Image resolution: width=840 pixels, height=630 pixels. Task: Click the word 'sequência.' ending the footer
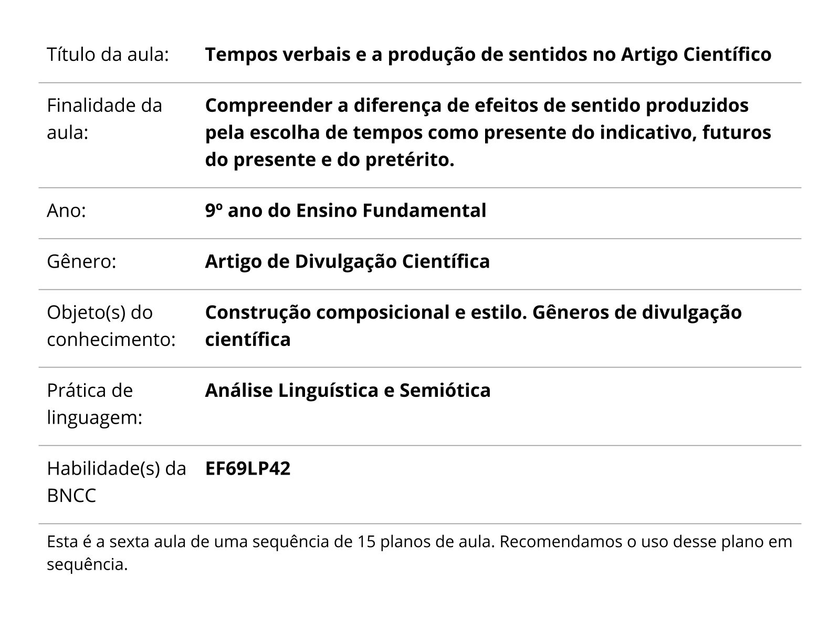click(x=88, y=565)
